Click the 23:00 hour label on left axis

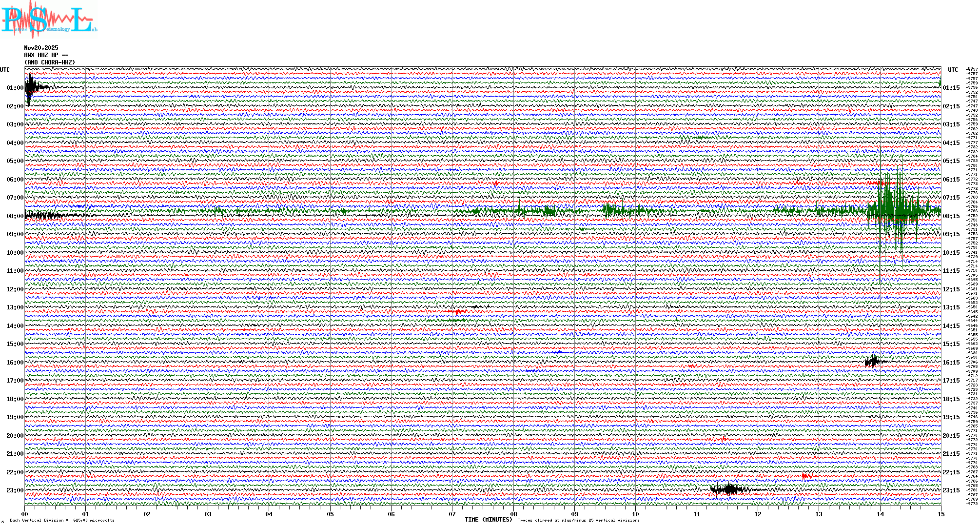click(15, 490)
